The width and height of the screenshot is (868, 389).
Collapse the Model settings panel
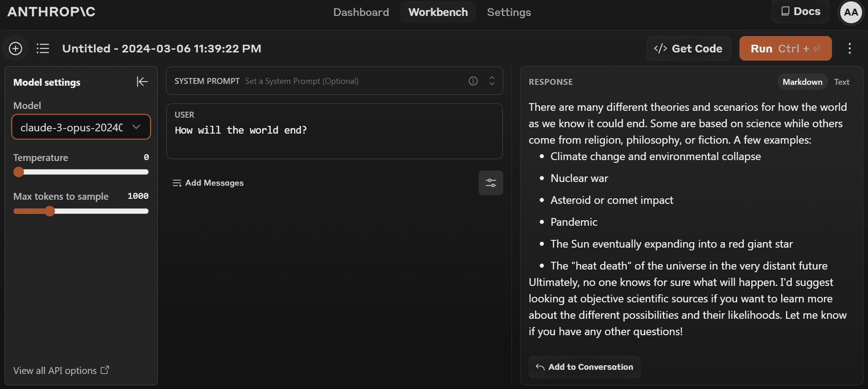pyautogui.click(x=142, y=82)
